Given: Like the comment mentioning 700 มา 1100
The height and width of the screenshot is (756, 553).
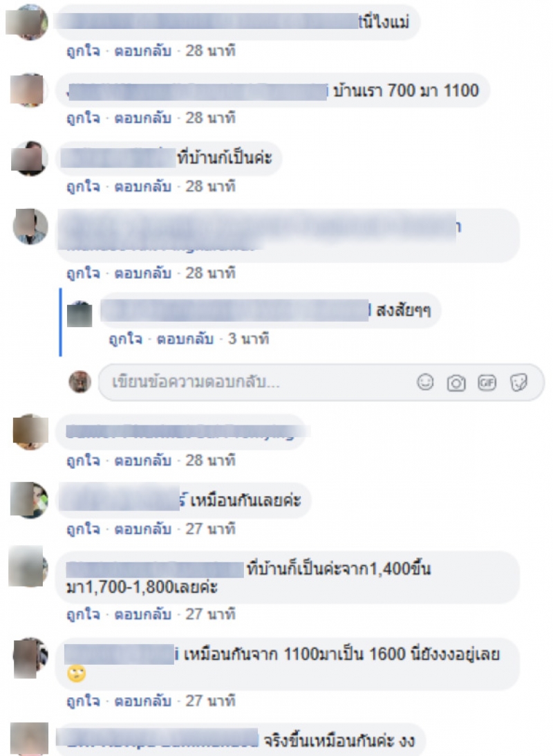Looking at the screenshot, I should (x=83, y=118).
